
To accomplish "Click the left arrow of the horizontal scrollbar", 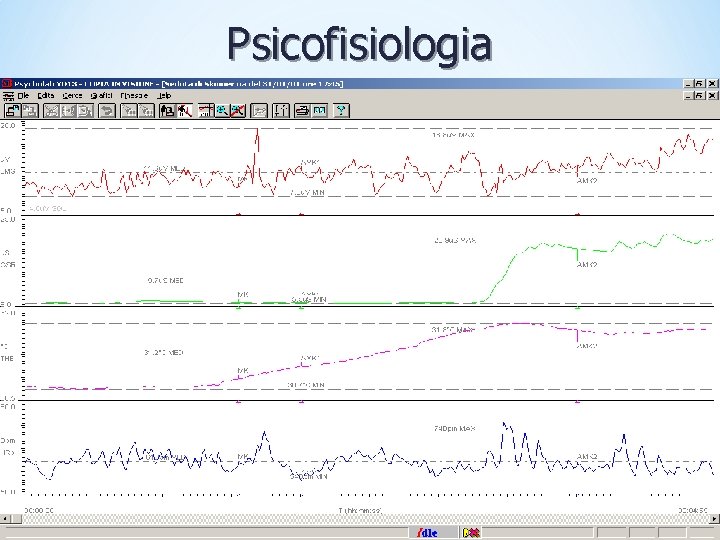I will pos(4,519).
